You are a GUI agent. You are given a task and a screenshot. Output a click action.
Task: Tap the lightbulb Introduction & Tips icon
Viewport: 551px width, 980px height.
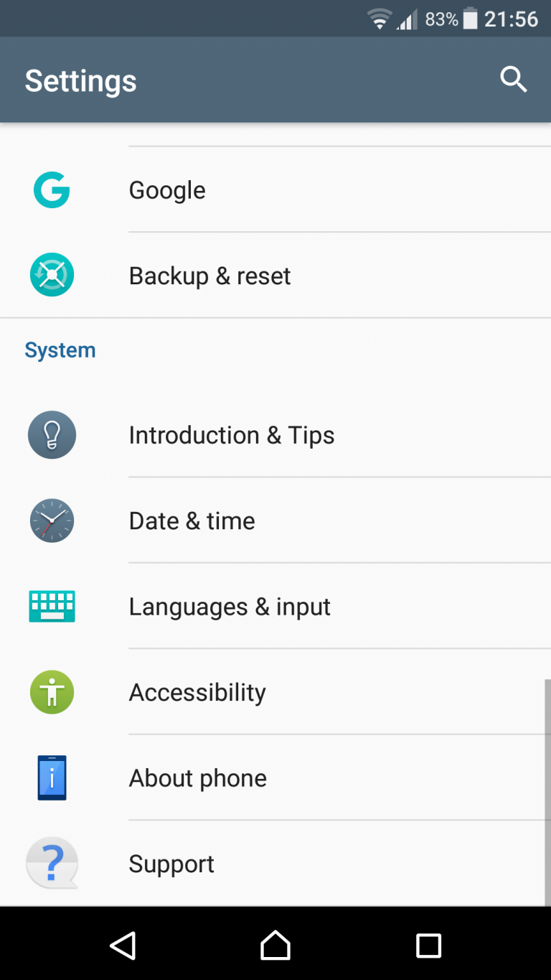52,435
